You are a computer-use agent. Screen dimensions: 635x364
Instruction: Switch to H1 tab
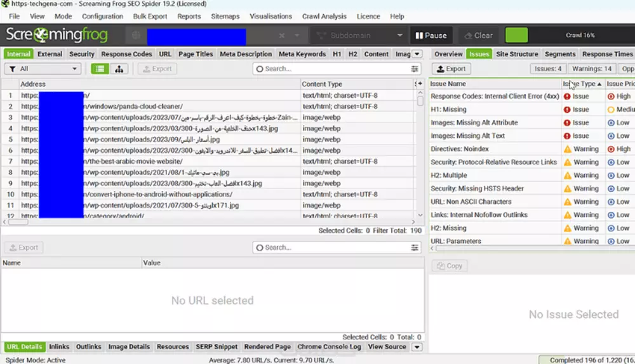click(x=337, y=54)
